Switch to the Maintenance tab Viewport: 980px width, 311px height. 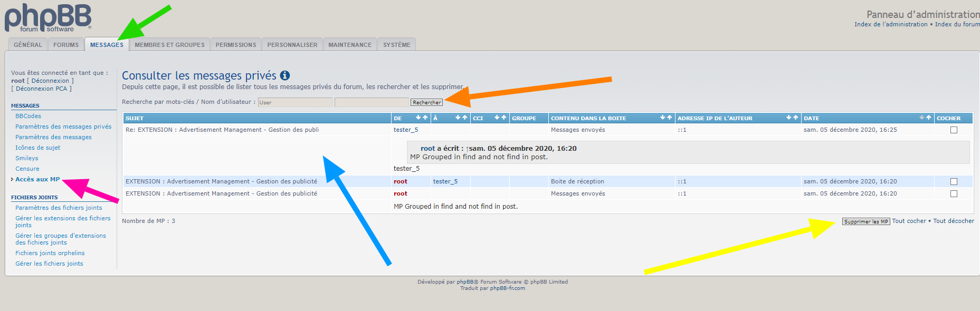(350, 45)
